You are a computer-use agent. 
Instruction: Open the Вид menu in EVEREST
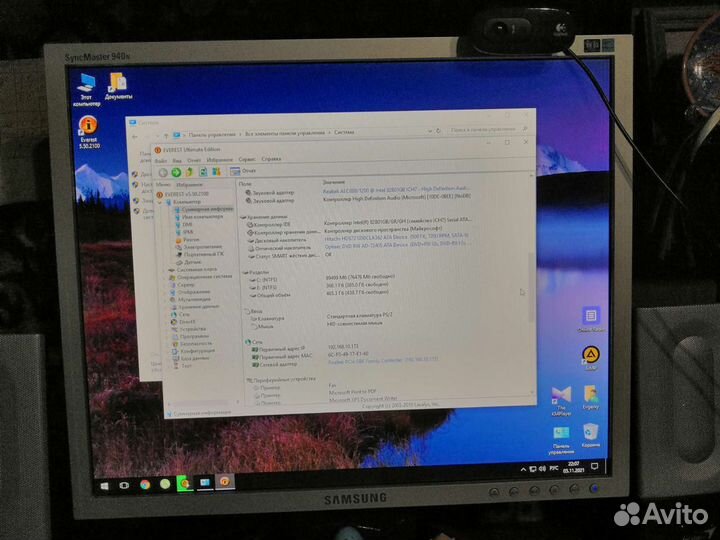pos(177,161)
